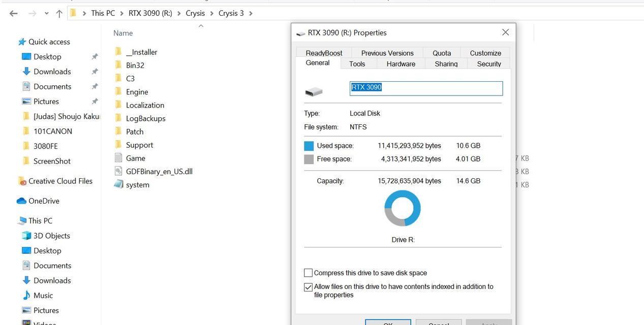
Task: Click the large drive icon in Properties dialog
Action: pyautogui.click(x=314, y=91)
